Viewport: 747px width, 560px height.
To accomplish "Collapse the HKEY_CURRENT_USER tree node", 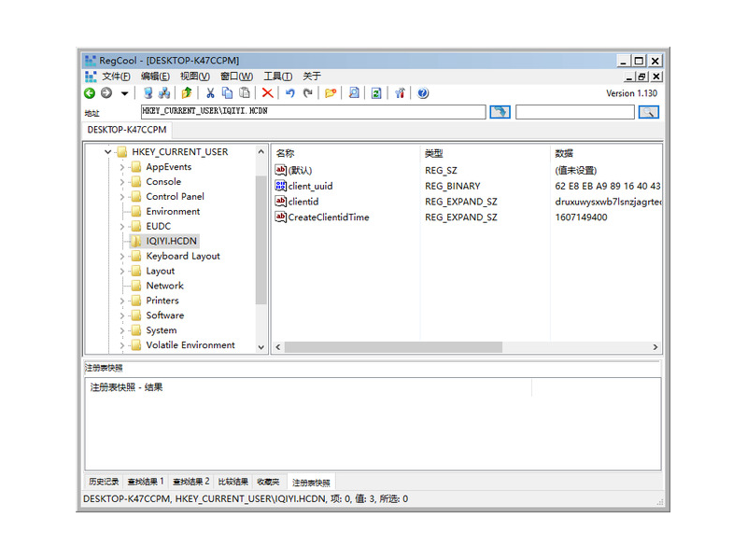I will coord(108,152).
